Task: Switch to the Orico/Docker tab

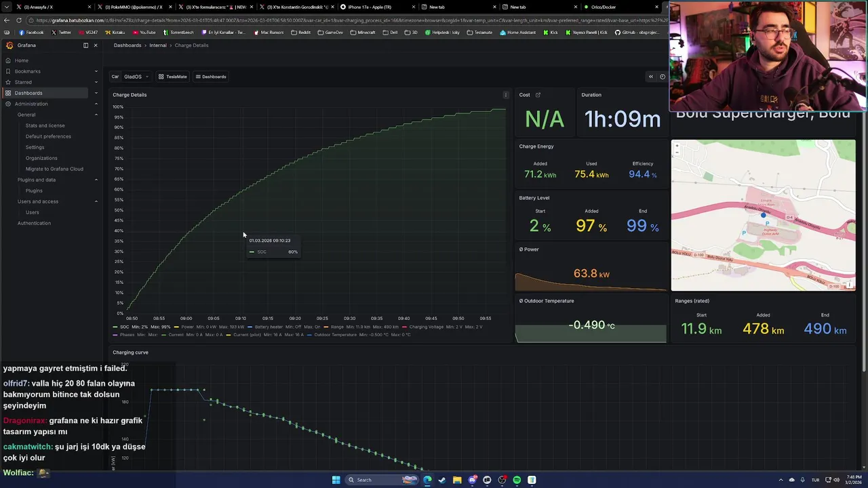Action: pos(620,7)
